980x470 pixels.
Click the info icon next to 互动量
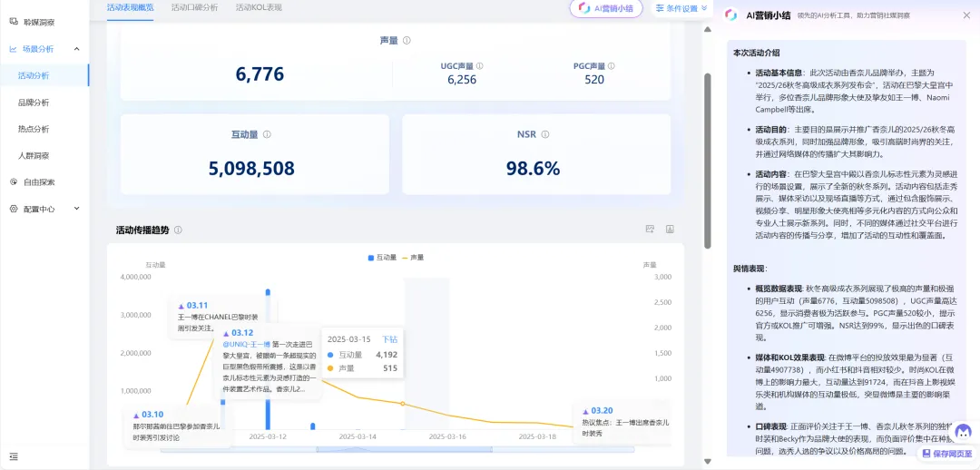click(267, 134)
